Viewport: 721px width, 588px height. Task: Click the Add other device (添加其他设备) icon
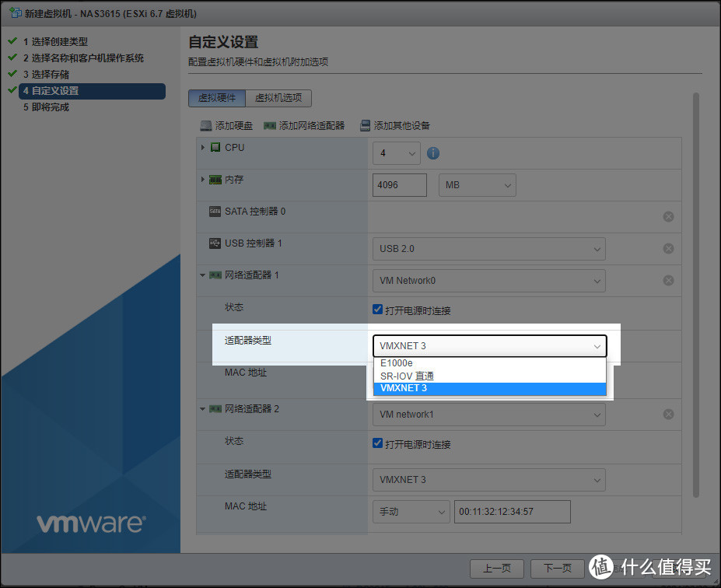365,125
